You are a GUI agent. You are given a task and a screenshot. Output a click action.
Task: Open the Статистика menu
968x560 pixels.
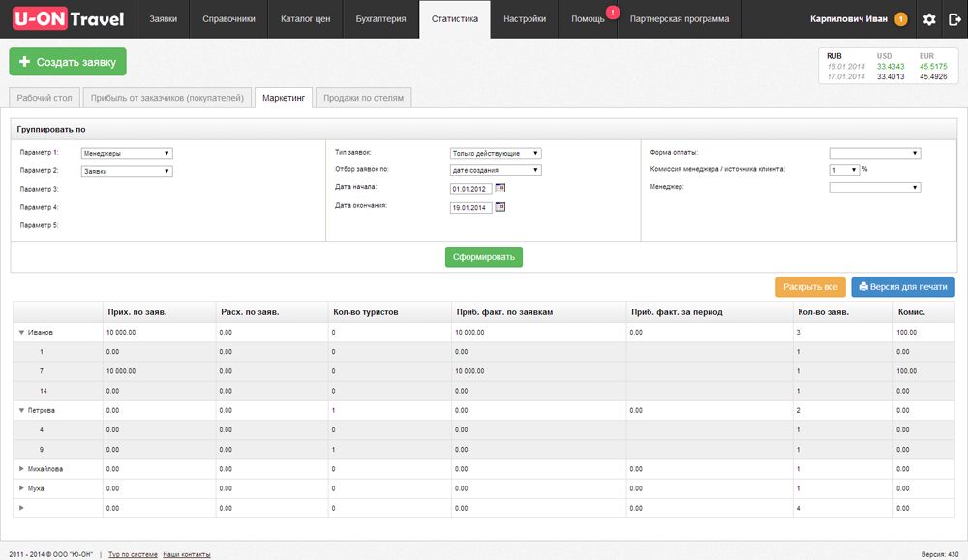455,19
